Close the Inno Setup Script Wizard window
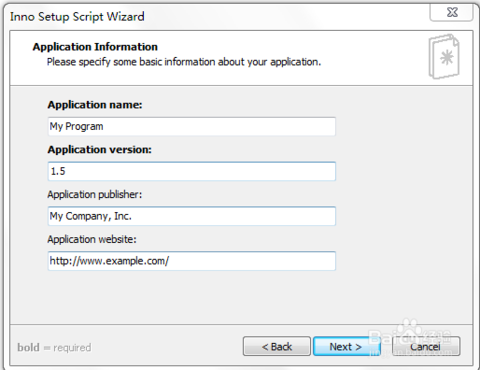 [x=452, y=13]
